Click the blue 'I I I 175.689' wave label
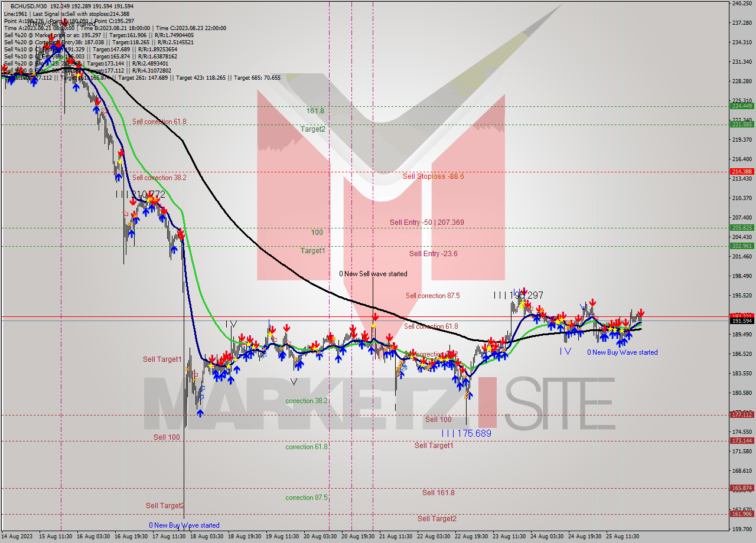This screenshot has width=756, height=543. (467, 433)
